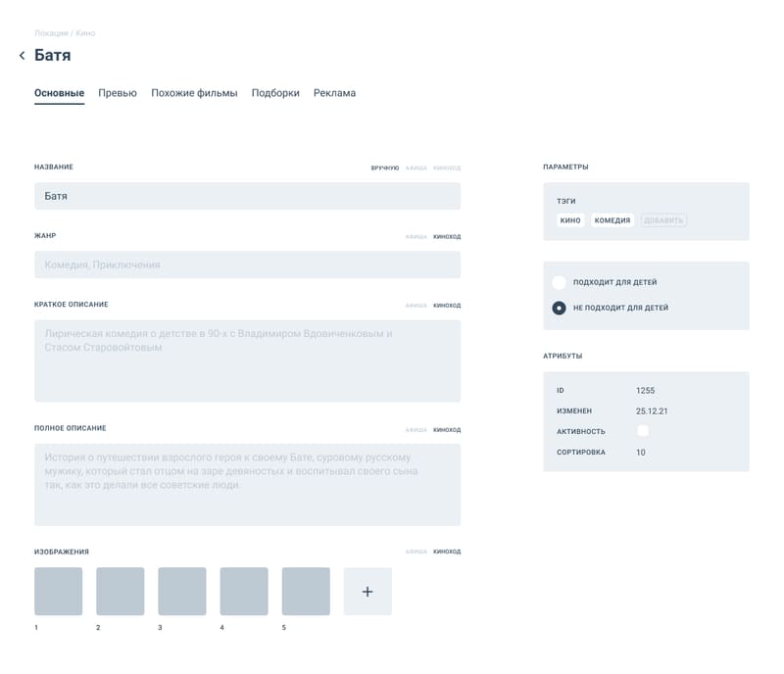
Task: Open the Основные tab
Action: click(x=59, y=93)
